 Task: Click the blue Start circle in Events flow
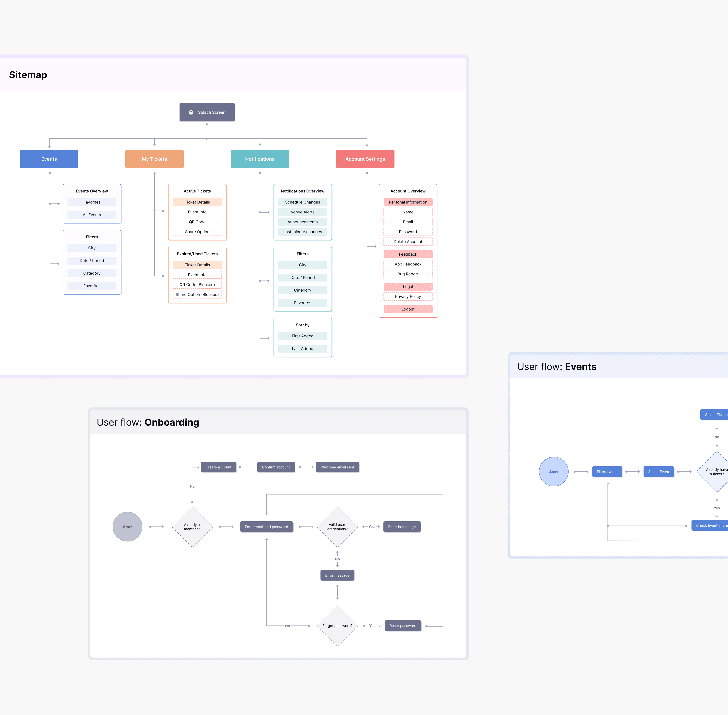(553, 472)
